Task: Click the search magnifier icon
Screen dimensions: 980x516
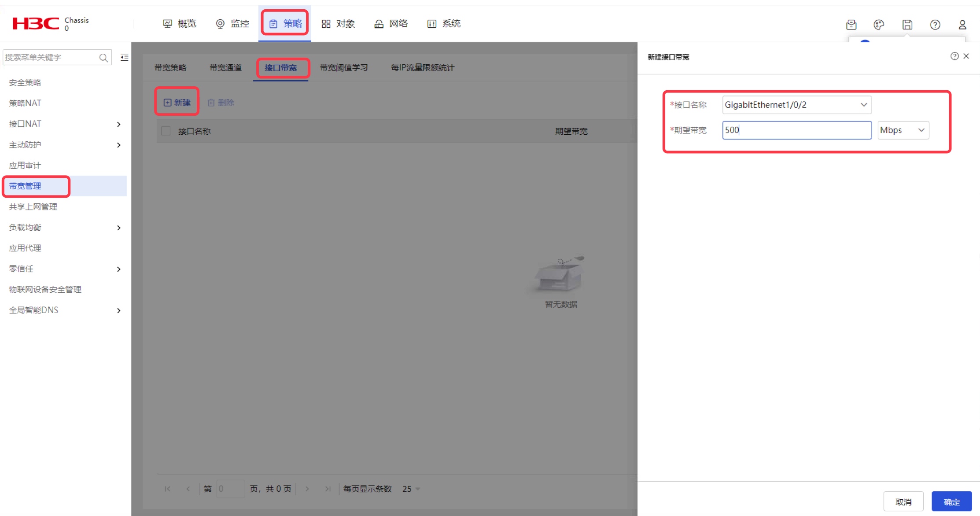Action: pyautogui.click(x=103, y=58)
